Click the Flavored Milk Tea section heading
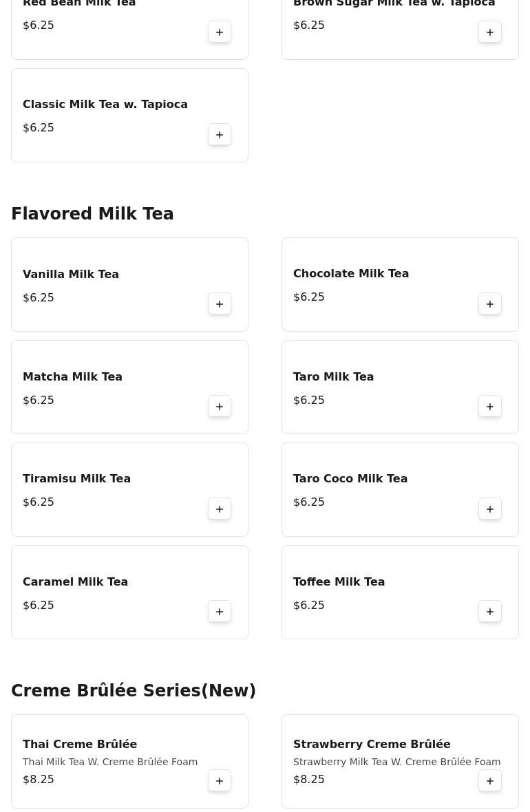 [92, 214]
